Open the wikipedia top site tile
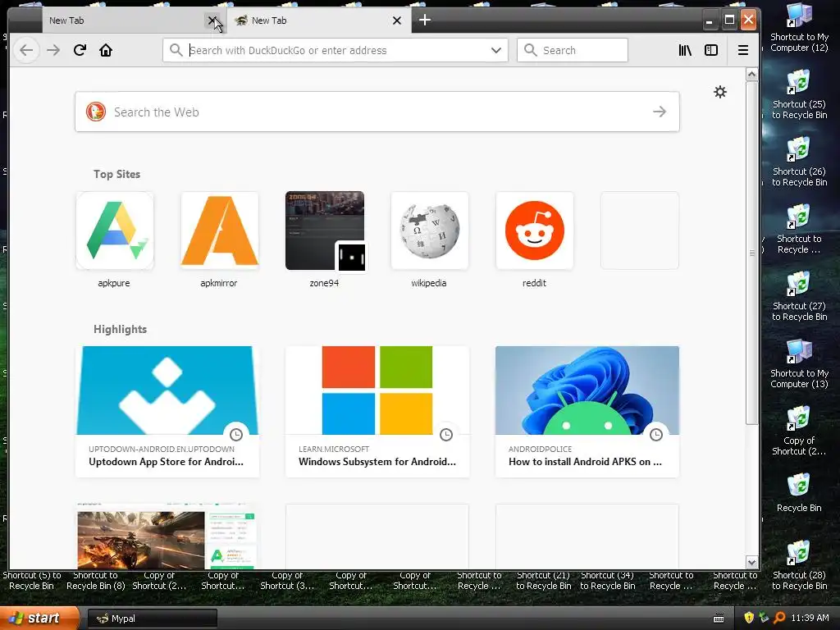 pyautogui.click(x=430, y=231)
